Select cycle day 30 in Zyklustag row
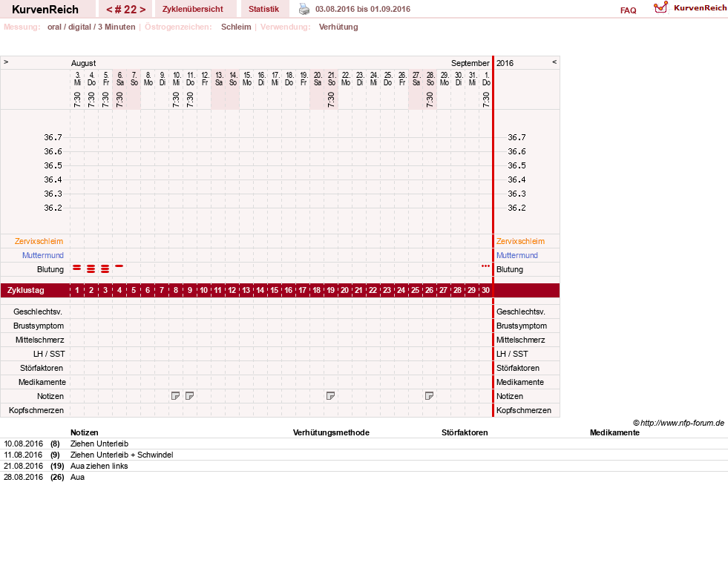This screenshot has width=728, height=580. (x=485, y=290)
